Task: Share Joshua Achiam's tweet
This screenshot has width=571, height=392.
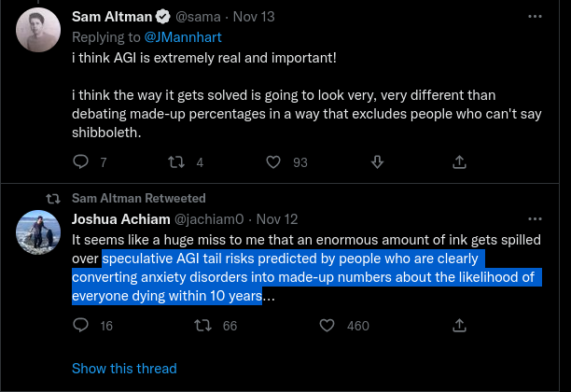Action: (459, 326)
